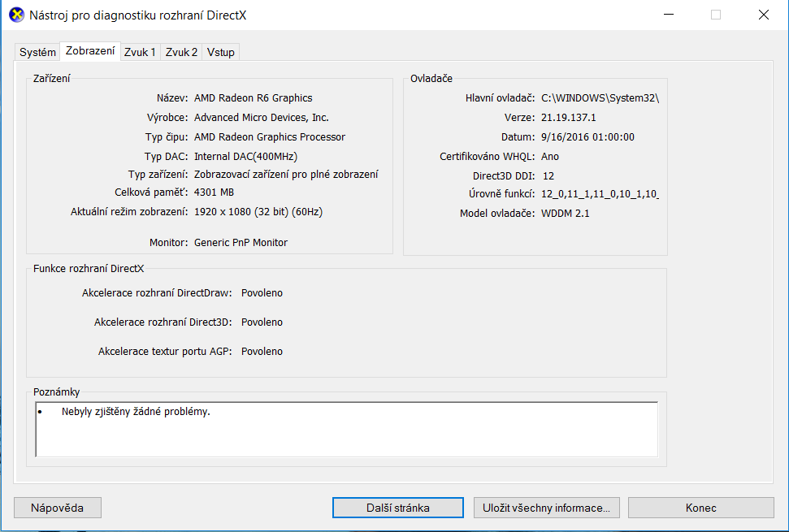Click the Zobrazovací zařízení pro plné zobrazení value
Image resolution: width=789 pixels, height=532 pixels.
coord(286,175)
